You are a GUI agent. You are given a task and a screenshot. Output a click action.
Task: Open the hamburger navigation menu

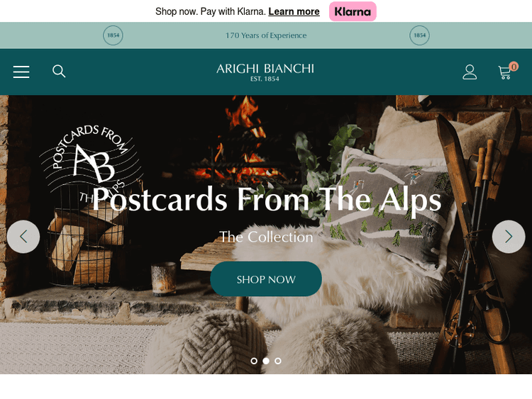pos(21,72)
